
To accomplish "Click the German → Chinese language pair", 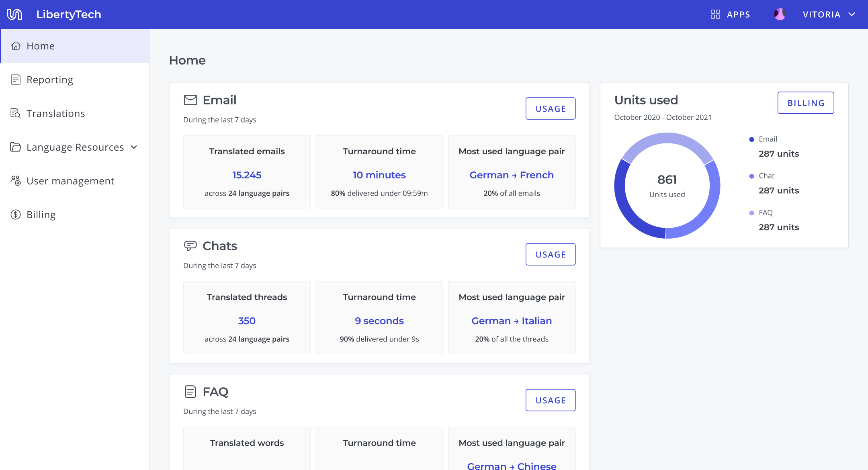I will [x=512, y=466].
